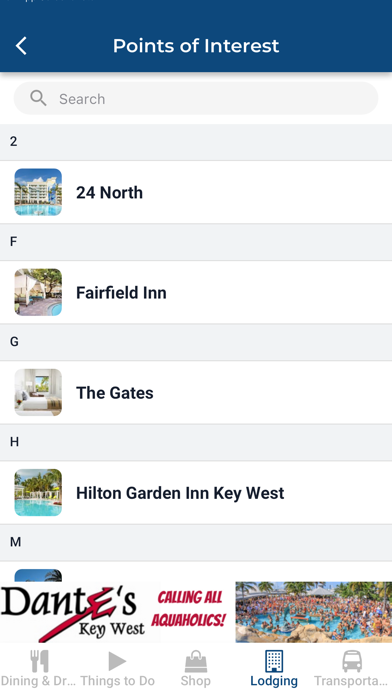Image resolution: width=392 pixels, height=696 pixels.
Task: Tap the Lodging building icon
Action: coord(274,661)
